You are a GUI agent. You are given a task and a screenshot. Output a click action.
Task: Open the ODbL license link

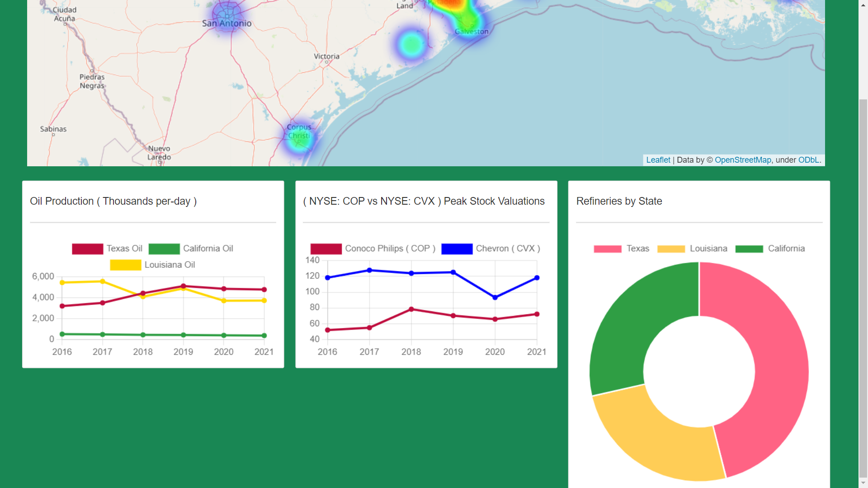[x=808, y=160]
